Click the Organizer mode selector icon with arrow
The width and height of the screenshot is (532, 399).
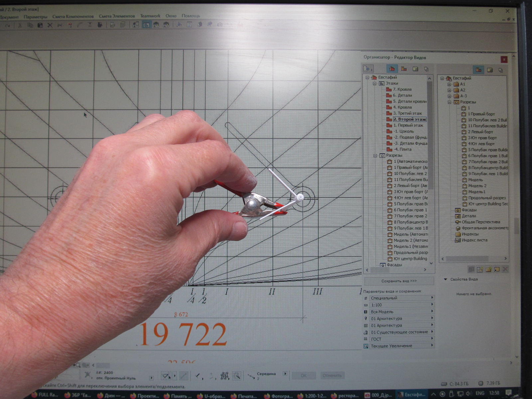[368, 69]
